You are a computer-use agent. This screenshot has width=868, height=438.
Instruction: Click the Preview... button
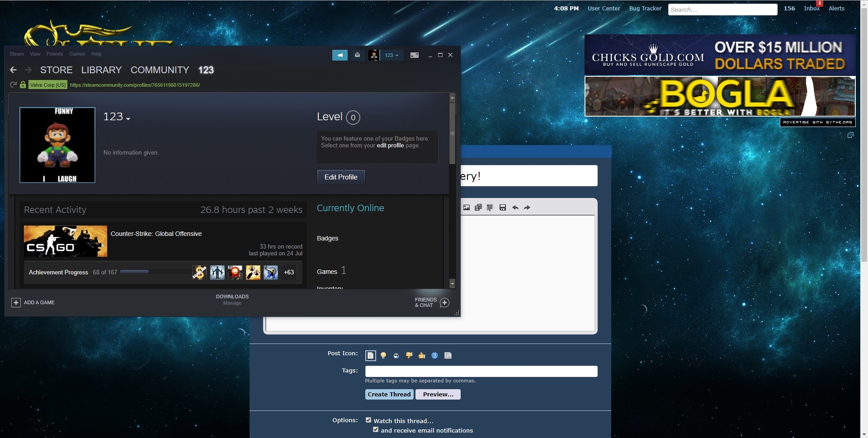(x=438, y=395)
